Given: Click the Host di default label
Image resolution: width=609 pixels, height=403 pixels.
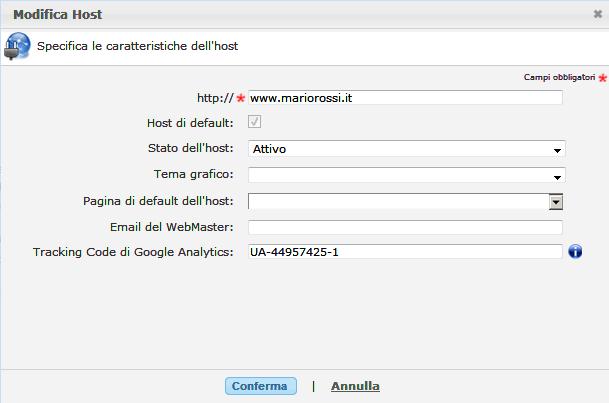Looking at the screenshot, I should (189, 123).
